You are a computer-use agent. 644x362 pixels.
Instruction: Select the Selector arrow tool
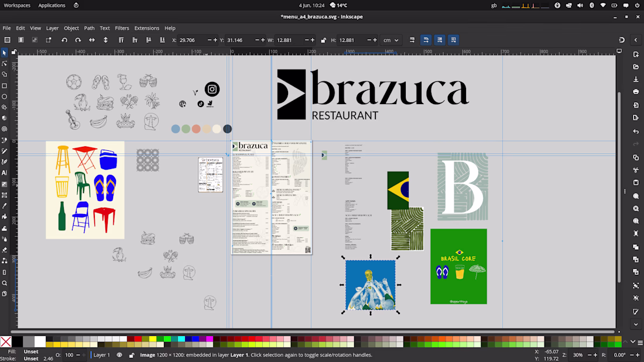pyautogui.click(x=5, y=53)
